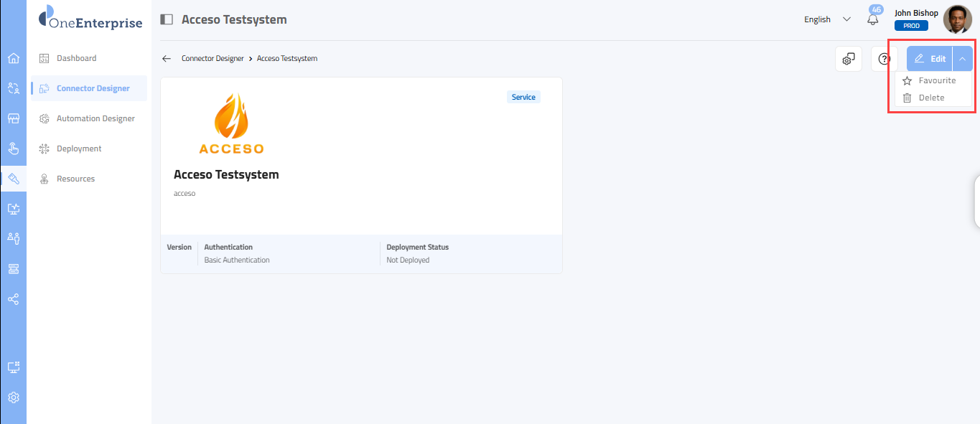Open settings gear at bottom of rail
Image resolution: width=980 pixels, height=424 pixels.
(13, 397)
